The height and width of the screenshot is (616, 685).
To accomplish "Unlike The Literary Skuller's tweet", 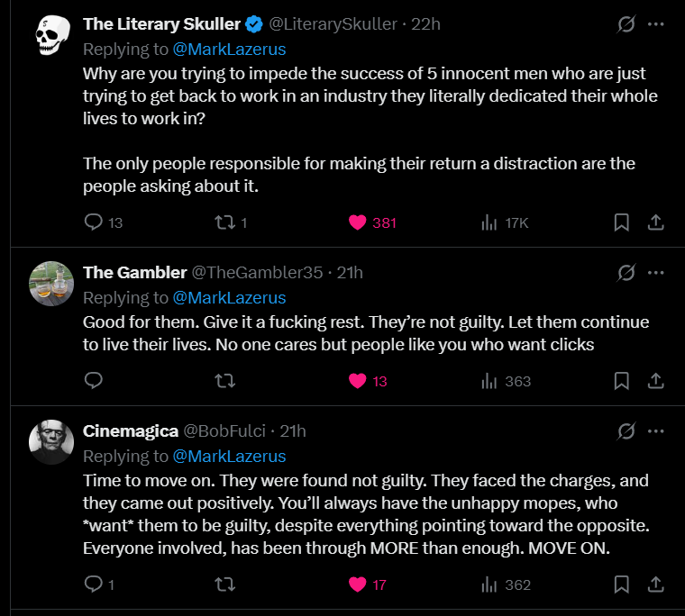I will tap(358, 222).
